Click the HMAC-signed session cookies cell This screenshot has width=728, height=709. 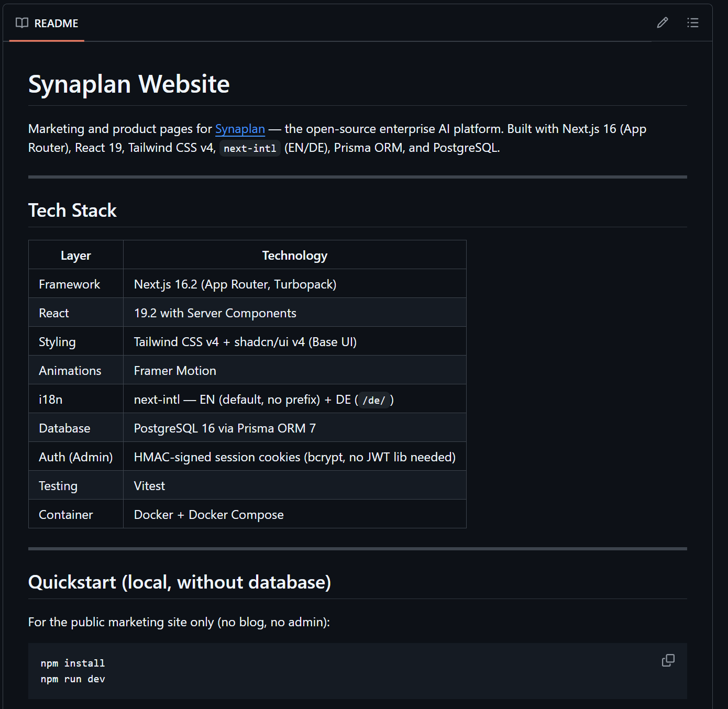(x=294, y=457)
